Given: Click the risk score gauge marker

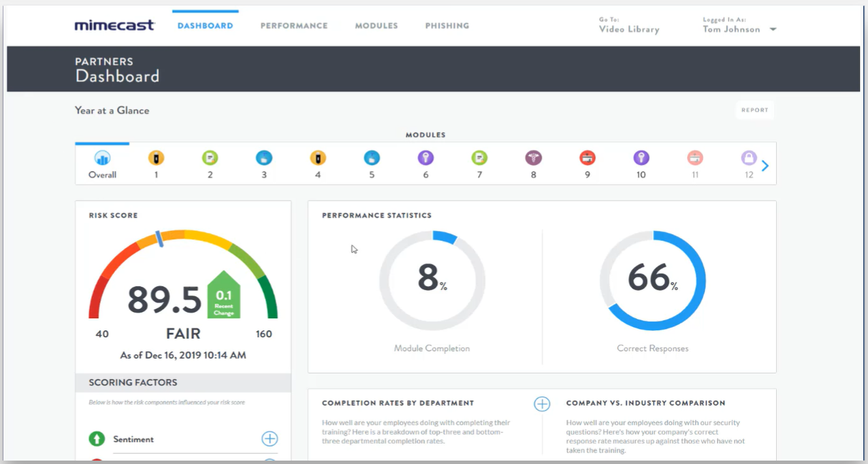Looking at the screenshot, I should click(159, 238).
